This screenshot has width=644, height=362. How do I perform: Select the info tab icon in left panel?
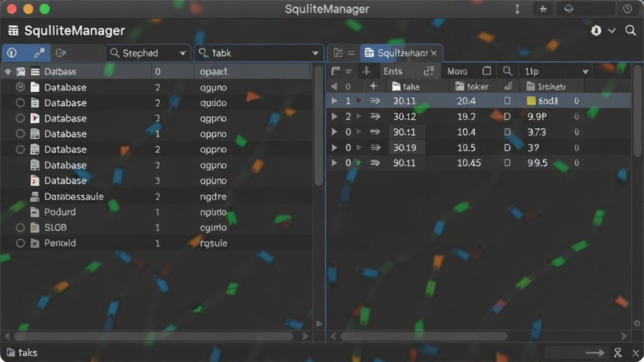12,53
